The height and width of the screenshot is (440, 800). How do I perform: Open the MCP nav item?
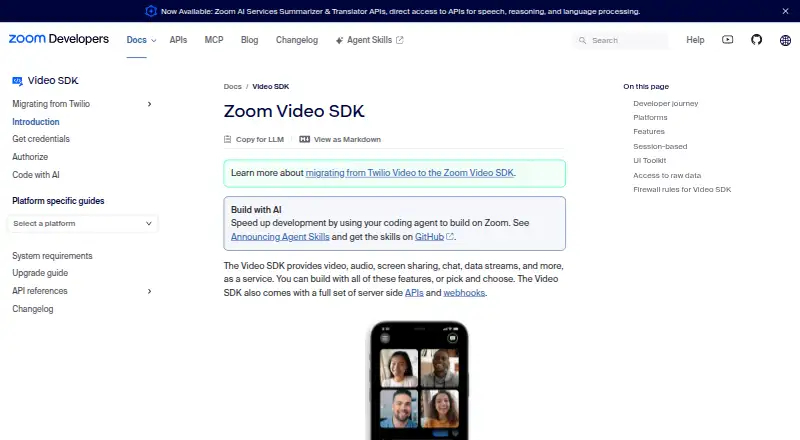[214, 40]
